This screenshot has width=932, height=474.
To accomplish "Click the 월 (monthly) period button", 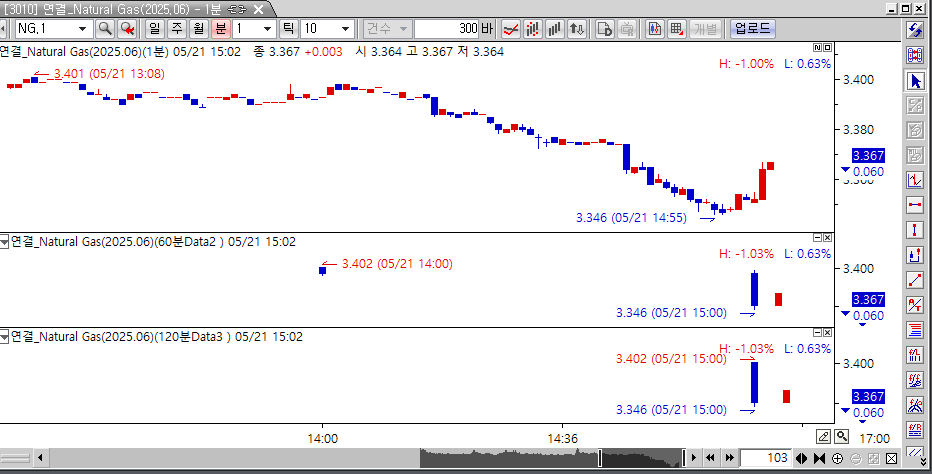I will click(x=198, y=29).
